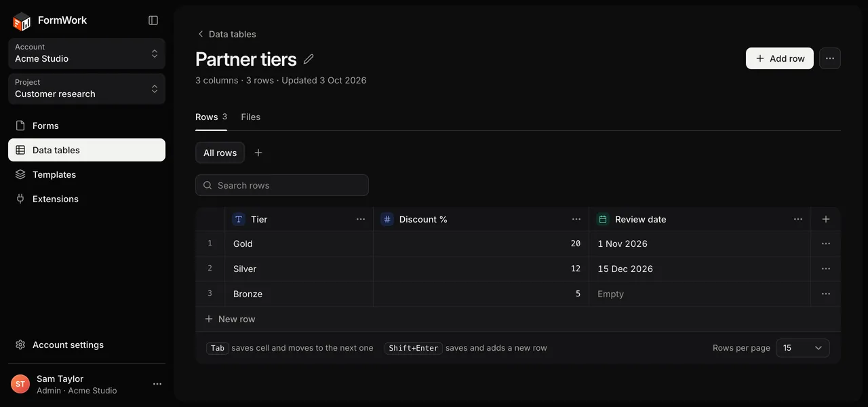Open Templates in the sidebar
This screenshot has width=868, height=407.
tap(87, 174)
